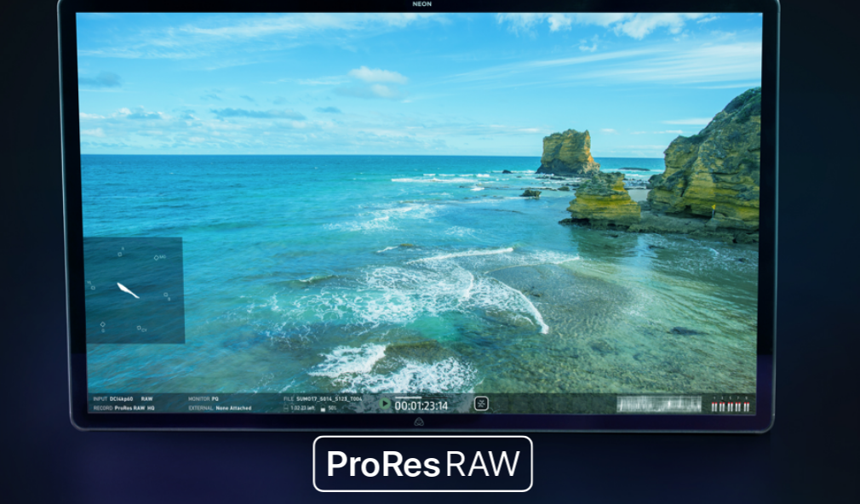Open the vectorscope overlay

tap(134, 290)
